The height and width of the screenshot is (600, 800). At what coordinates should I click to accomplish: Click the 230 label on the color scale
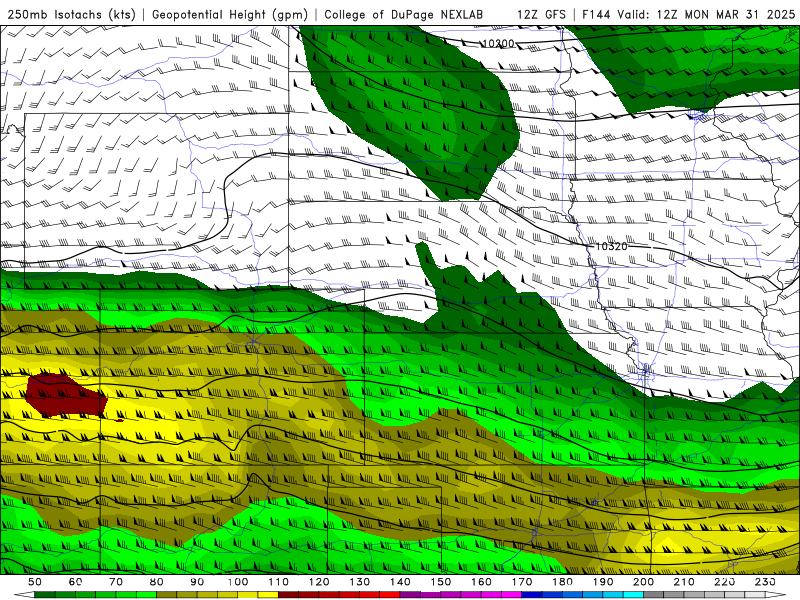[x=765, y=582]
